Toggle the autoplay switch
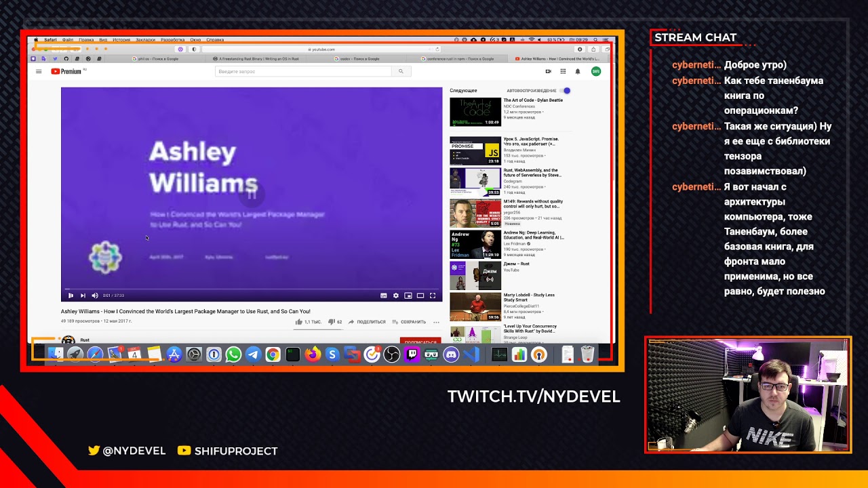 pos(566,91)
